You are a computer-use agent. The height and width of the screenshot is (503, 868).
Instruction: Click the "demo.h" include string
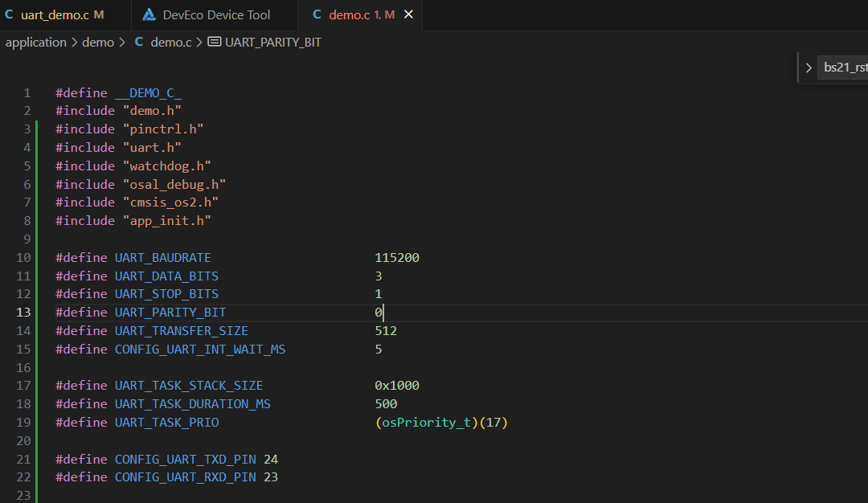pyautogui.click(x=152, y=111)
